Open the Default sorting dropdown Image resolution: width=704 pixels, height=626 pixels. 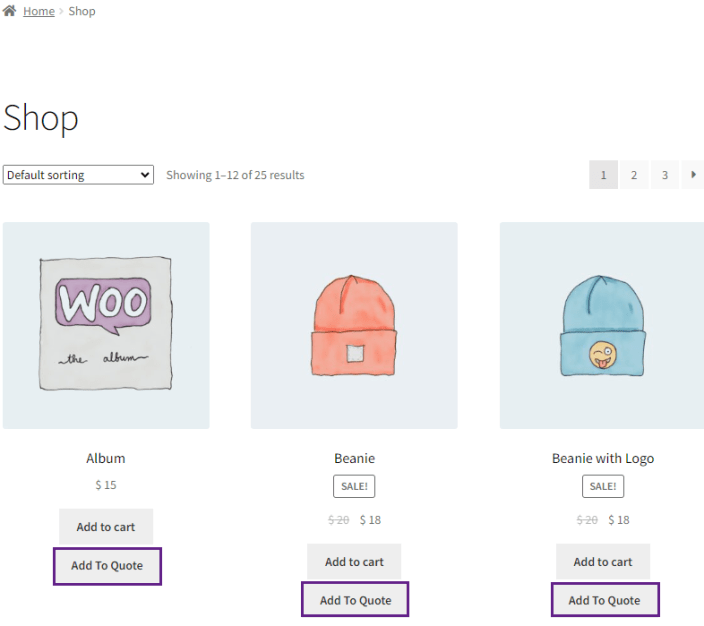click(x=78, y=175)
